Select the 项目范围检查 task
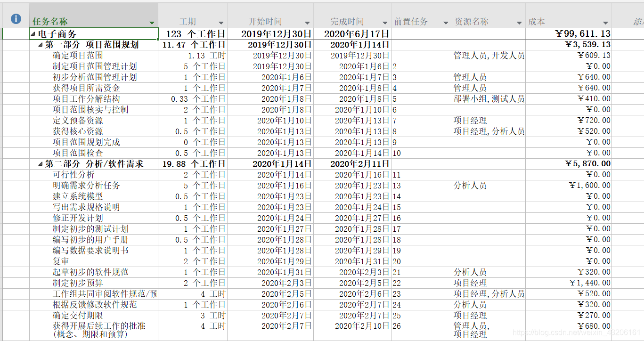Viewport: 644px width, 341px height. pos(78,153)
